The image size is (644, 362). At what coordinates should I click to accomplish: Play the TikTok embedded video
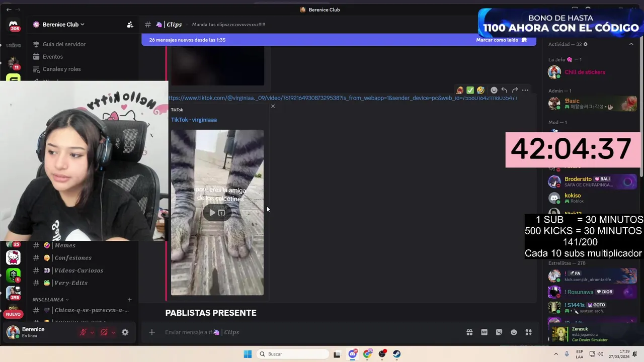tap(212, 213)
